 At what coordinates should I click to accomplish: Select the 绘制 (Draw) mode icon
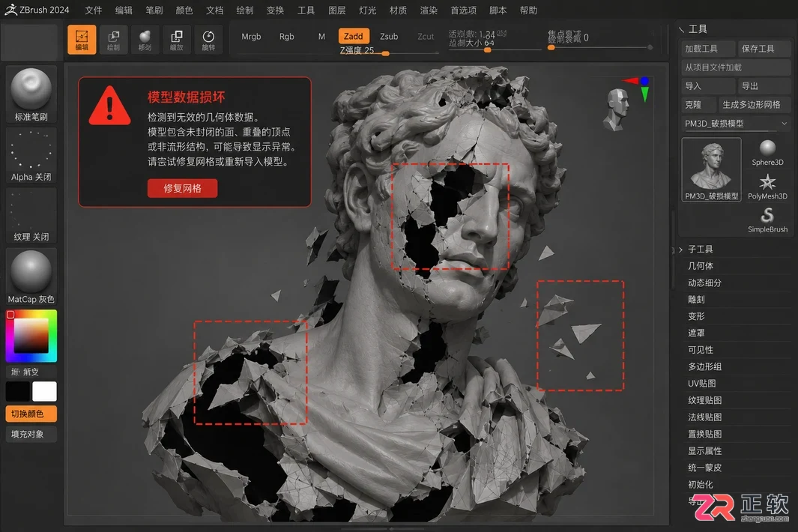click(113, 39)
